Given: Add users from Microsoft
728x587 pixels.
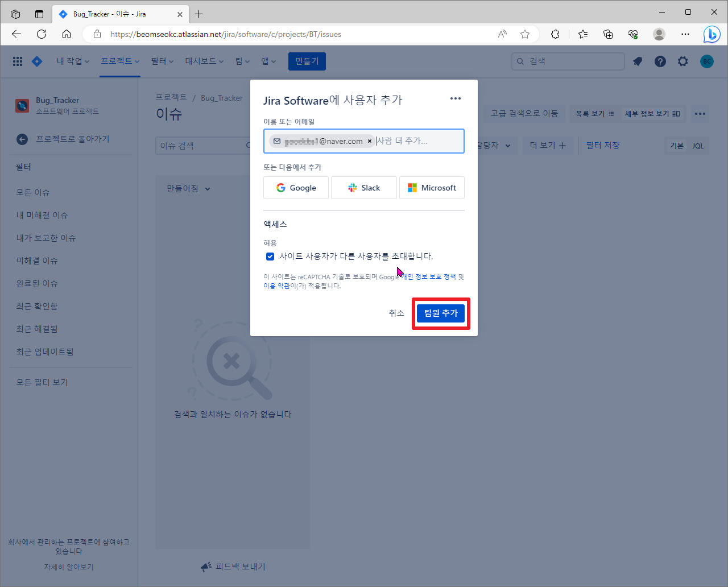Looking at the screenshot, I should [432, 188].
